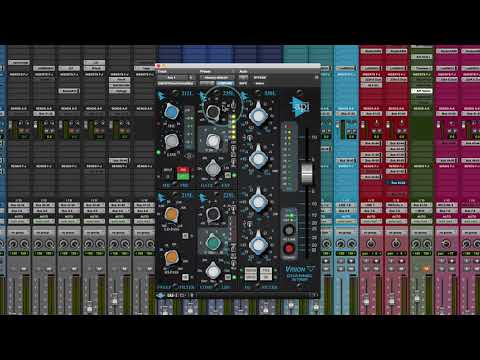The width and height of the screenshot is (480, 360).
Task: Toggle the small gate in button beside the green LED
Action: [228, 175]
